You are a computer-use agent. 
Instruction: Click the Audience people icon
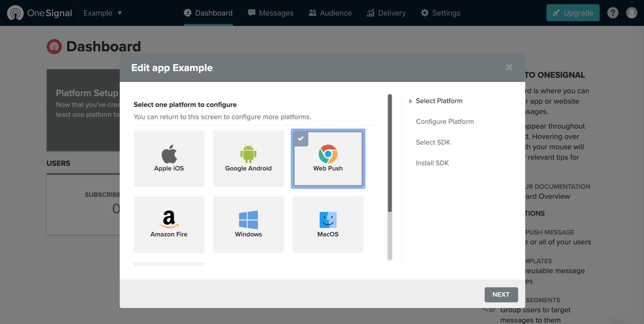(312, 13)
